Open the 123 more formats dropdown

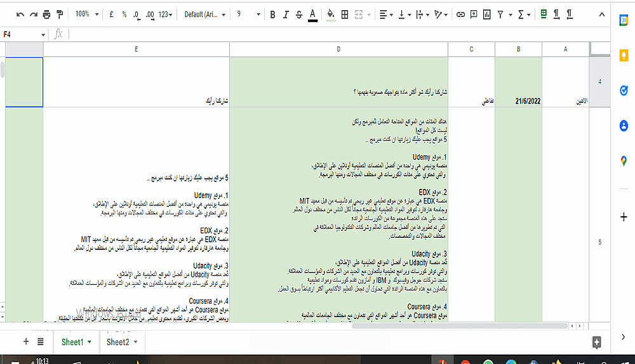point(165,15)
